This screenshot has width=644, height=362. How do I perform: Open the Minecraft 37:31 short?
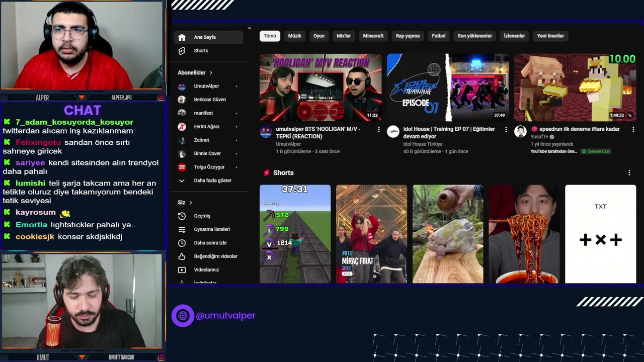295,234
